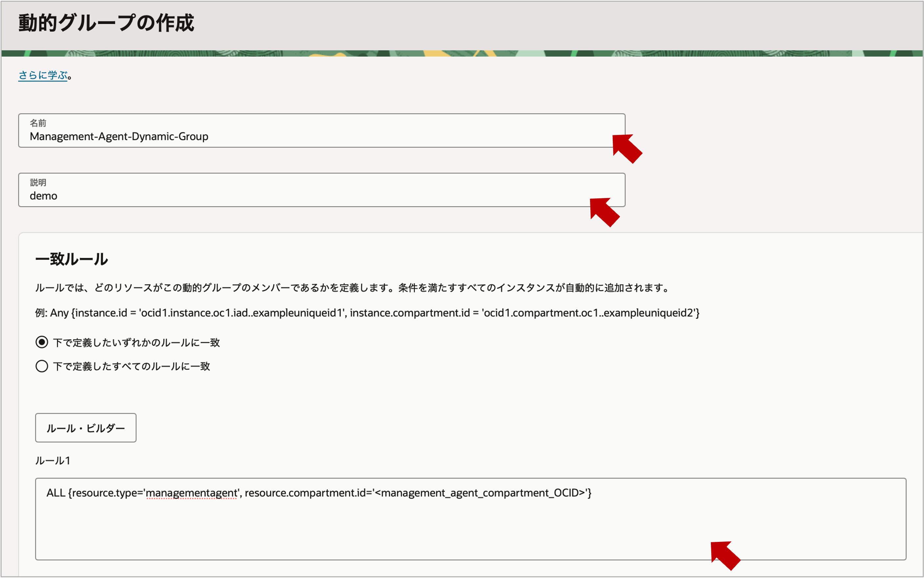This screenshot has height=578, width=924.
Task: Click the green decorative banner strip
Action: [x=459, y=54]
